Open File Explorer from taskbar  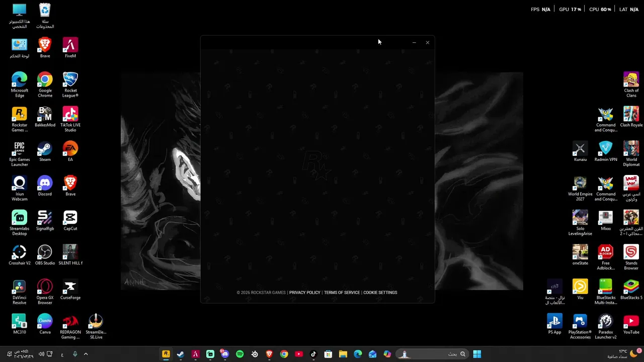click(x=343, y=354)
